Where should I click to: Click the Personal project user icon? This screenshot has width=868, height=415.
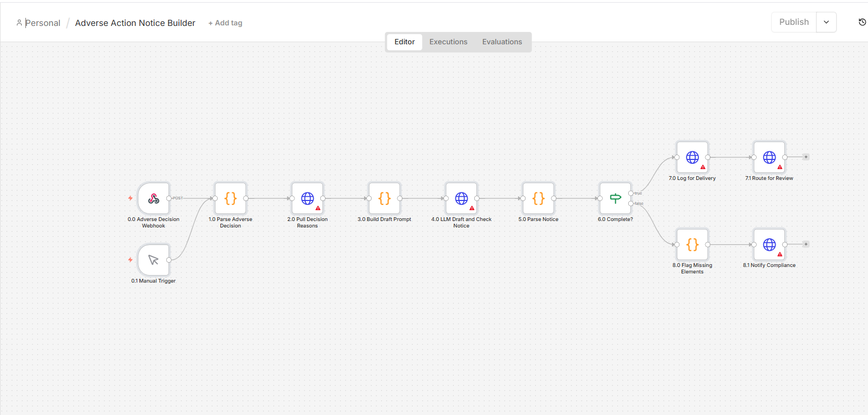click(19, 23)
